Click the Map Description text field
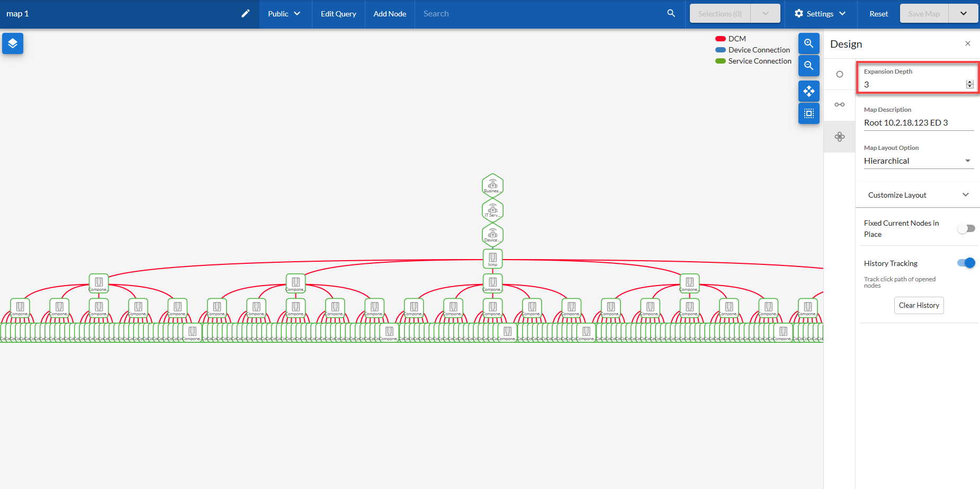Screen dimensions: 980x489 918,123
